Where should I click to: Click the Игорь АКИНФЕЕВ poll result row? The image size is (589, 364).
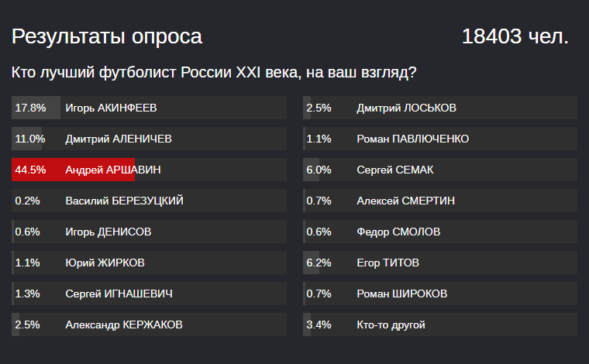click(x=149, y=108)
